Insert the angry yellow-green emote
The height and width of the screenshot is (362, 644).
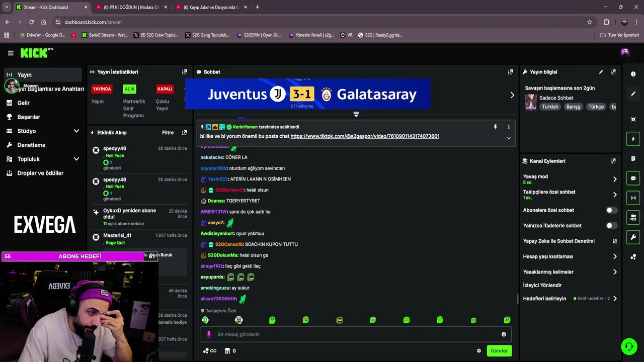(339, 320)
